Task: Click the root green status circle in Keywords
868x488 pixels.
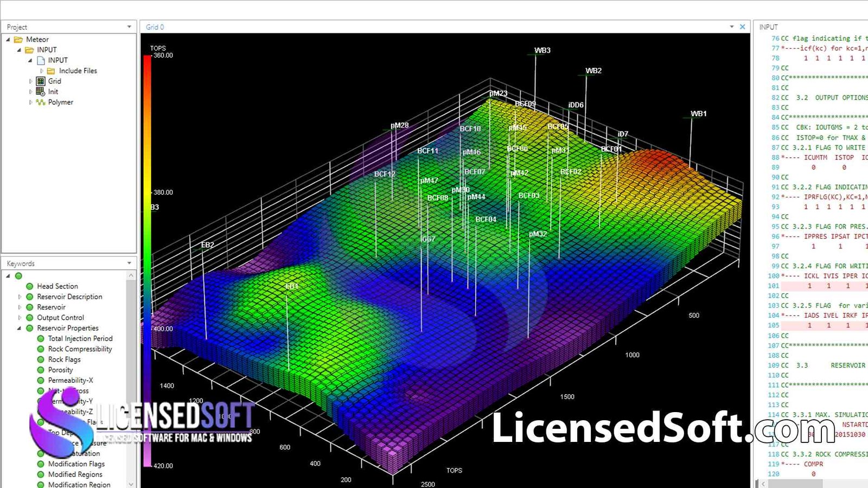Action: 18,276
